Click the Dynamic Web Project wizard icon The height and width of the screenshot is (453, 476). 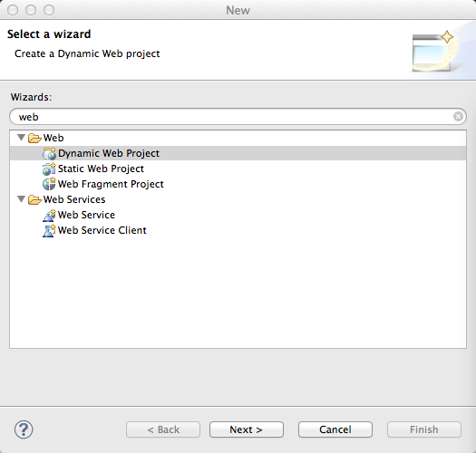[49, 153]
